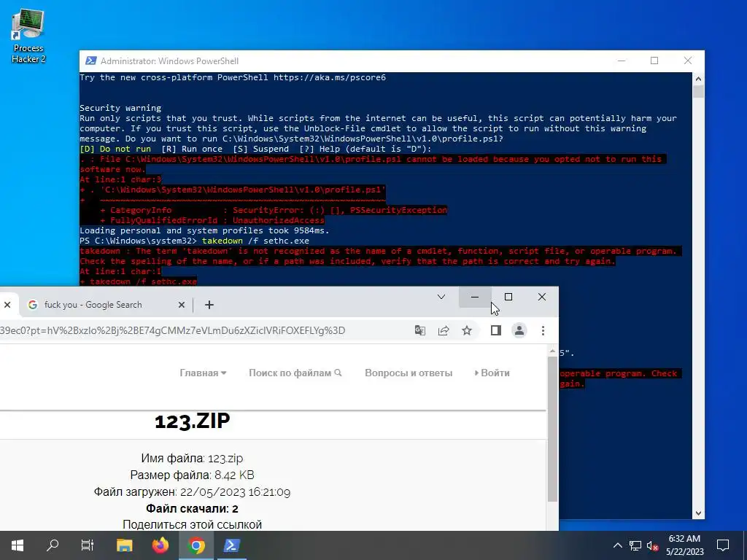Minimize the Chrome window
Image resolution: width=747 pixels, height=560 pixels.
tap(475, 297)
